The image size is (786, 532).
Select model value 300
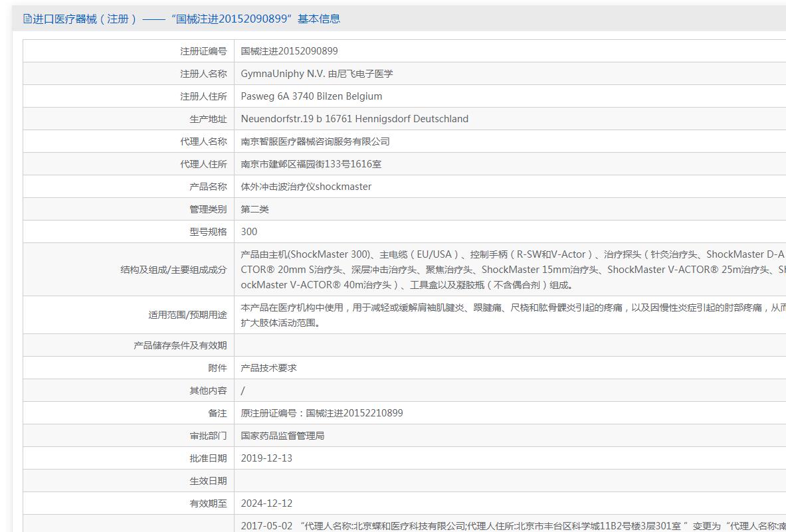coord(249,231)
